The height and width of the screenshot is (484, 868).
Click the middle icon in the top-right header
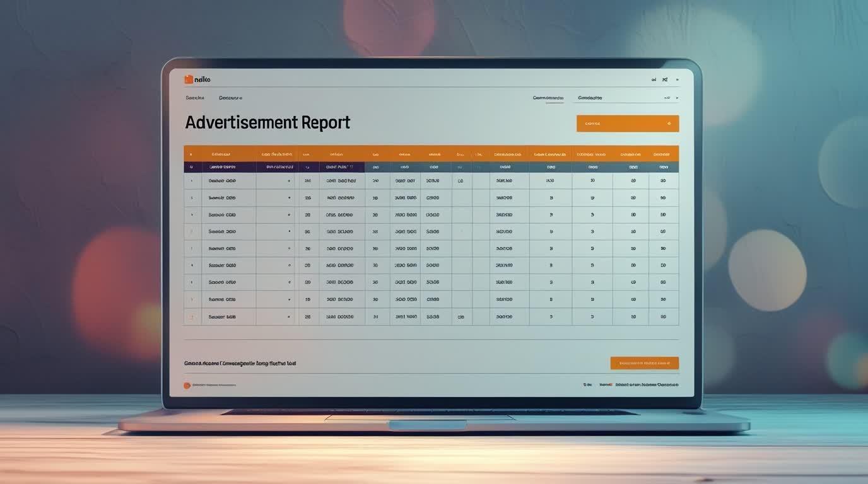click(x=665, y=80)
